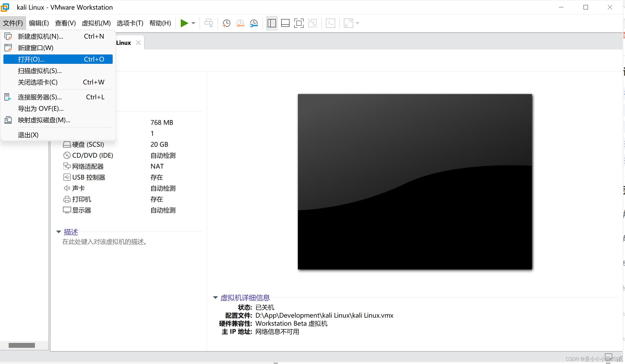Choose 打开(O)... from the File menu
The image size is (625, 364).
point(58,59)
